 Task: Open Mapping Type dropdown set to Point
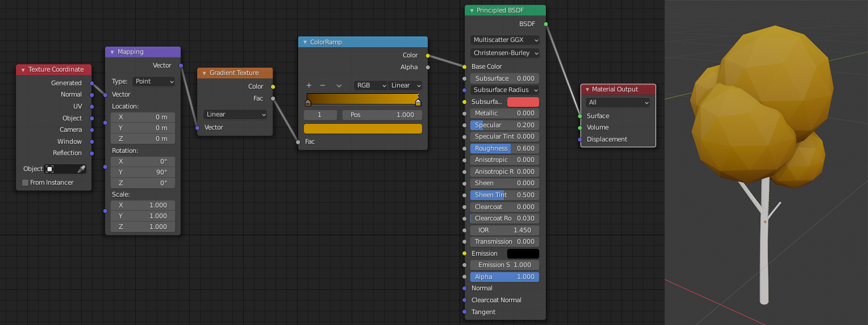pyautogui.click(x=154, y=81)
